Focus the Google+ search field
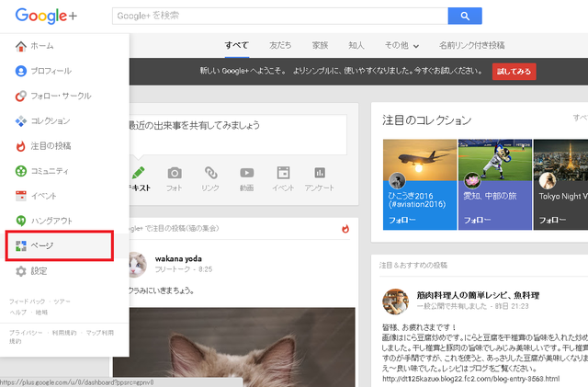588x387 pixels. (x=279, y=16)
